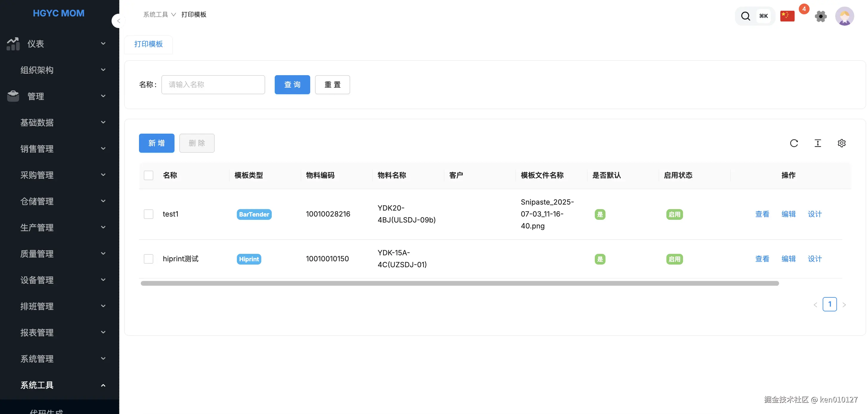Focus the 名称 search input field
The height and width of the screenshot is (414, 868).
(213, 84)
